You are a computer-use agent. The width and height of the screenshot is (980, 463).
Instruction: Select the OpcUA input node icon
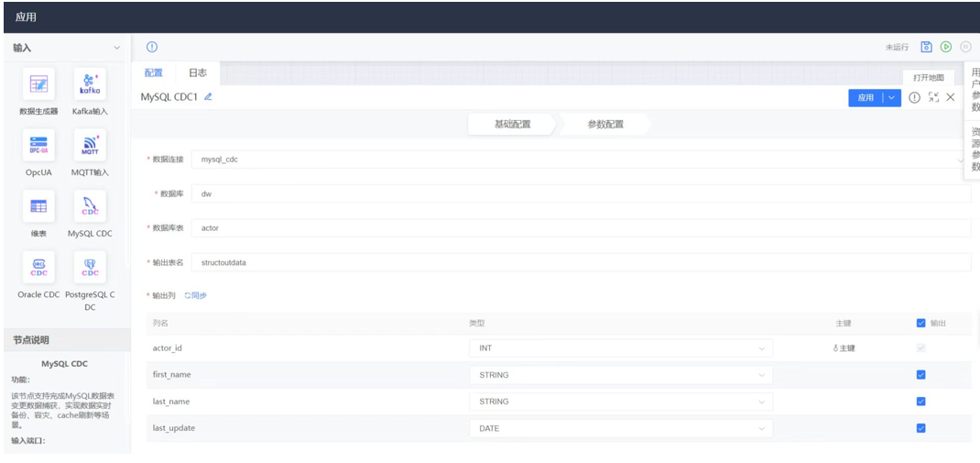point(38,145)
